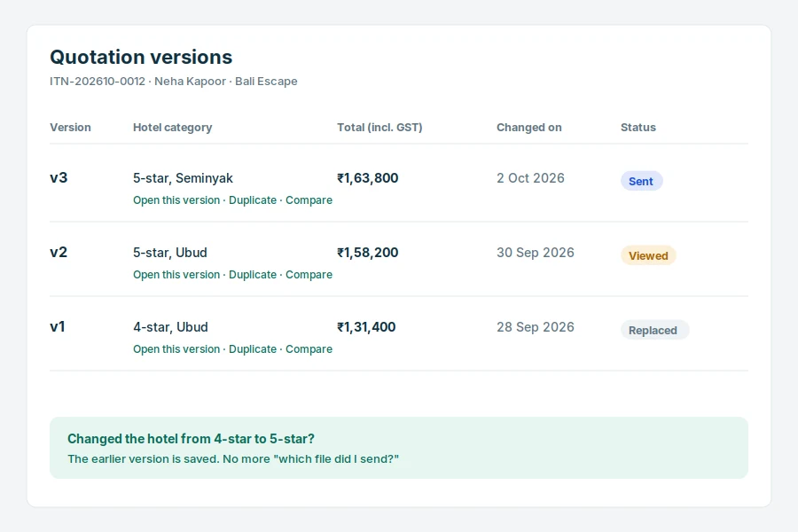Click the 5-star, Ubud hotel text

[170, 253]
